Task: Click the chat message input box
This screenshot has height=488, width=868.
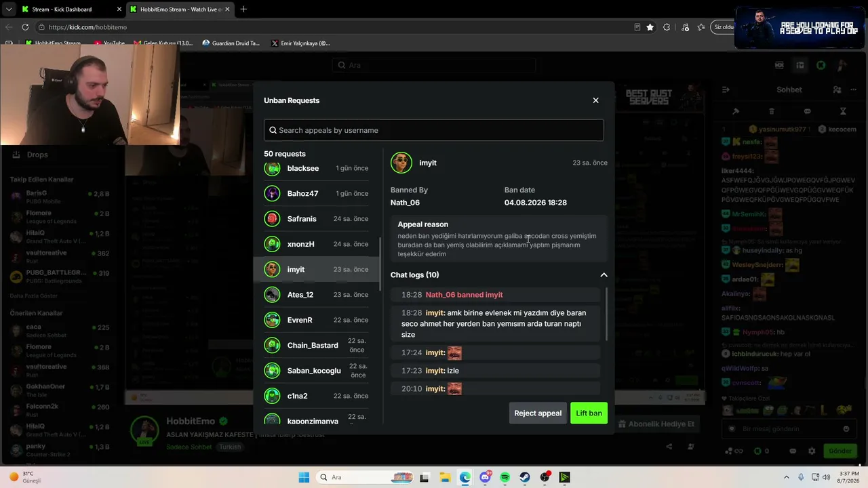Action: pos(789,429)
